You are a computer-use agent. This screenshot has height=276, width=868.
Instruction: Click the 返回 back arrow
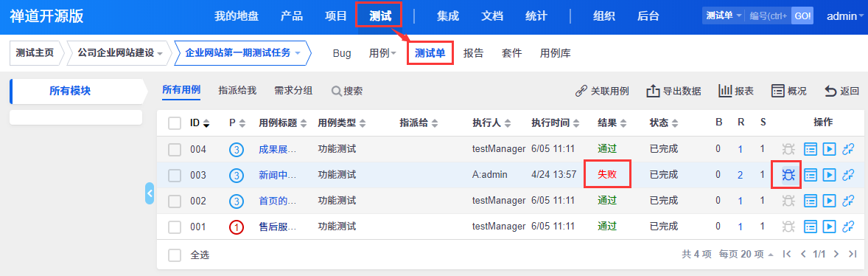pos(842,91)
